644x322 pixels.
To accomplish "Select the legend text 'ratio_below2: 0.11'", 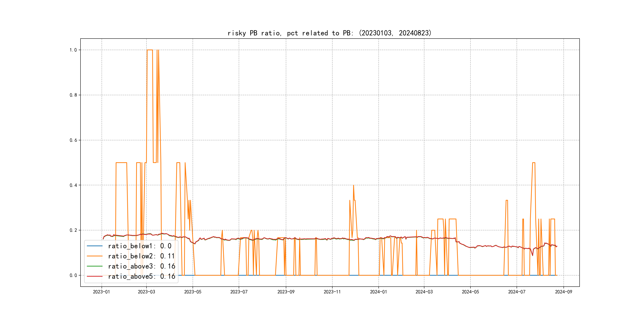I will (141, 256).
